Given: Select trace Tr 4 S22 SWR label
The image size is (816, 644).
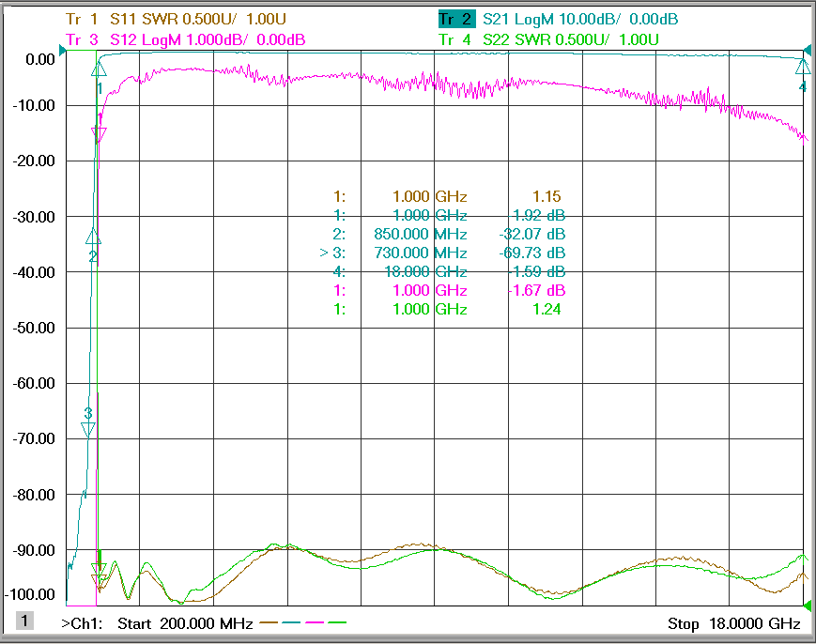Looking at the screenshot, I should [x=548, y=39].
